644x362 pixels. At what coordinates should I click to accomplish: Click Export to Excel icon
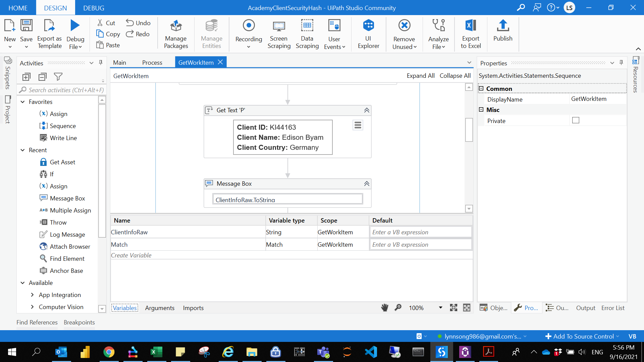tap(471, 25)
